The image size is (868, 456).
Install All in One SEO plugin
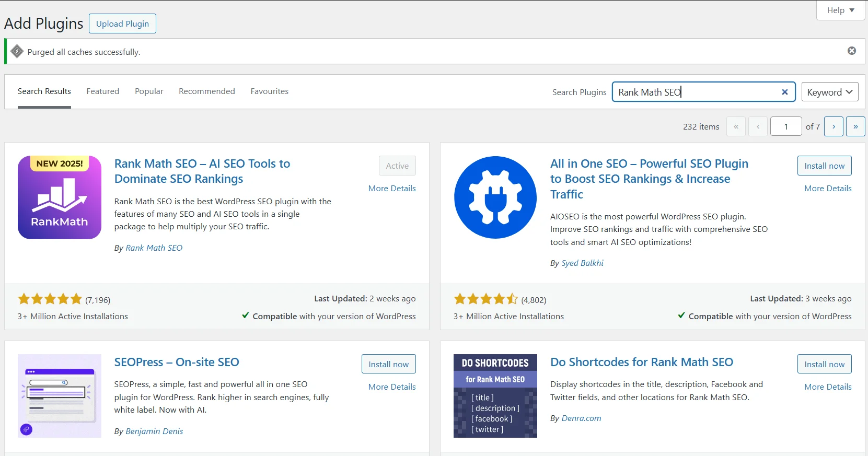click(824, 166)
